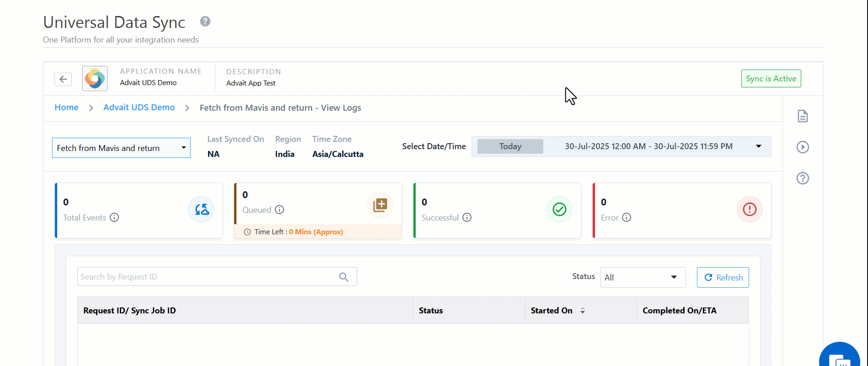Click the search magnifier icon
The width and height of the screenshot is (868, 366).
tap(343, 277)
